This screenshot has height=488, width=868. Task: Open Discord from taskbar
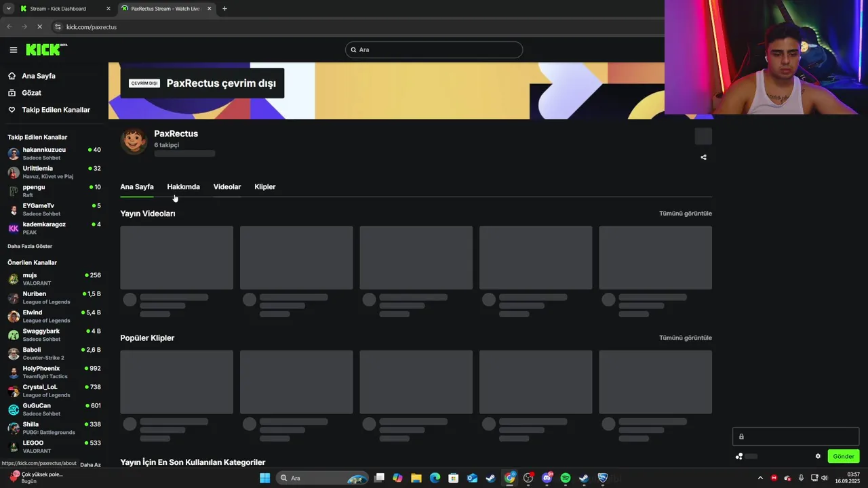547,478
